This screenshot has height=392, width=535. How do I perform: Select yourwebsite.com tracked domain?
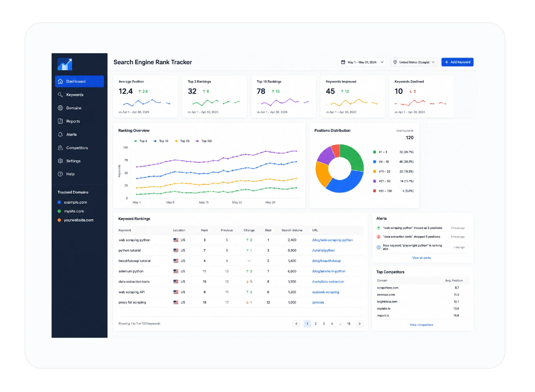(x=76, y=220)
